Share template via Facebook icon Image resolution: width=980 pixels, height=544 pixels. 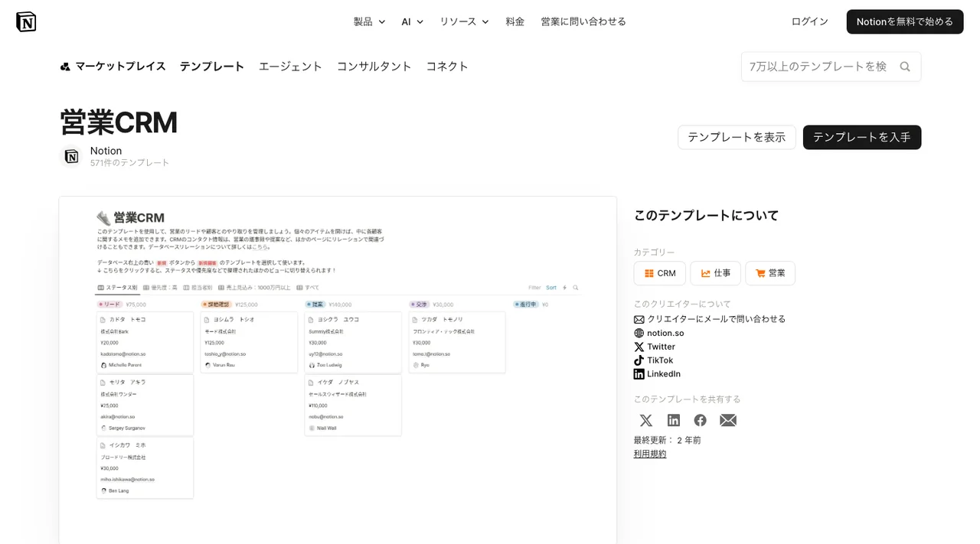701,420
